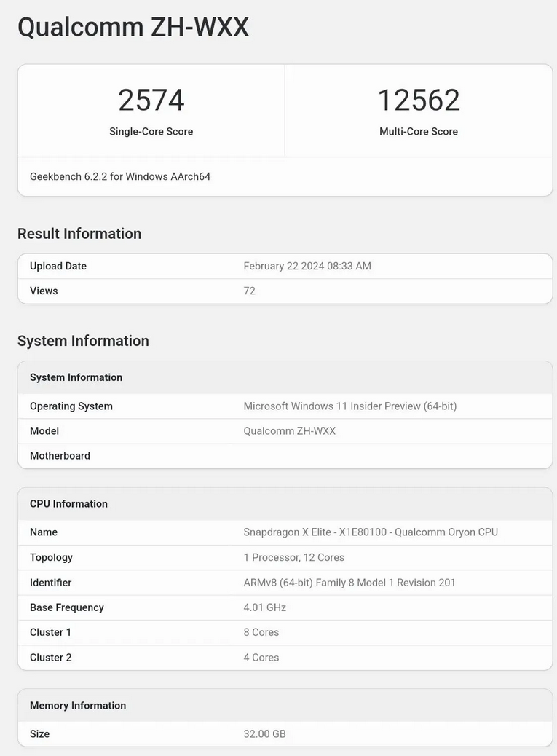Click the CPU Name label
557x756 pixels.
(x=44, y=532)
